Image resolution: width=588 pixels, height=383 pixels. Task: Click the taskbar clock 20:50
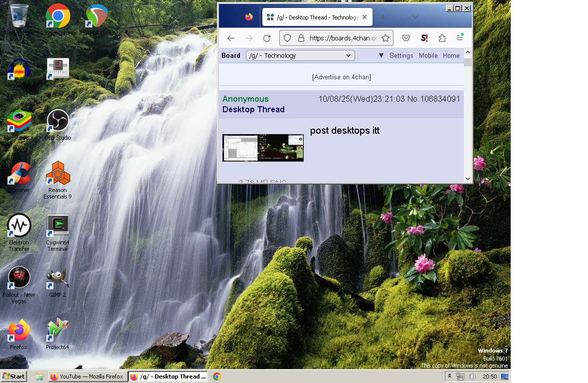click(x=490, y=376)
